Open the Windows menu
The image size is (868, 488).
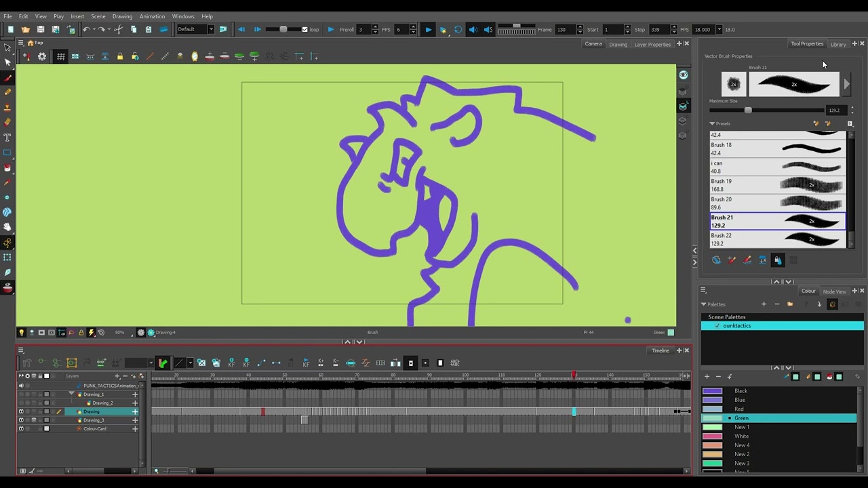(x=183, y=16)
